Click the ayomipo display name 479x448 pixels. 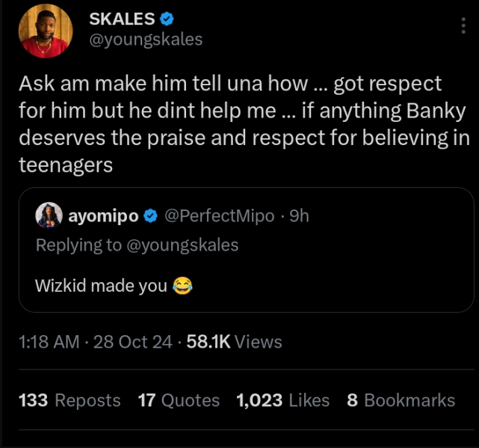pyautogui.click(x=103, y=216)
